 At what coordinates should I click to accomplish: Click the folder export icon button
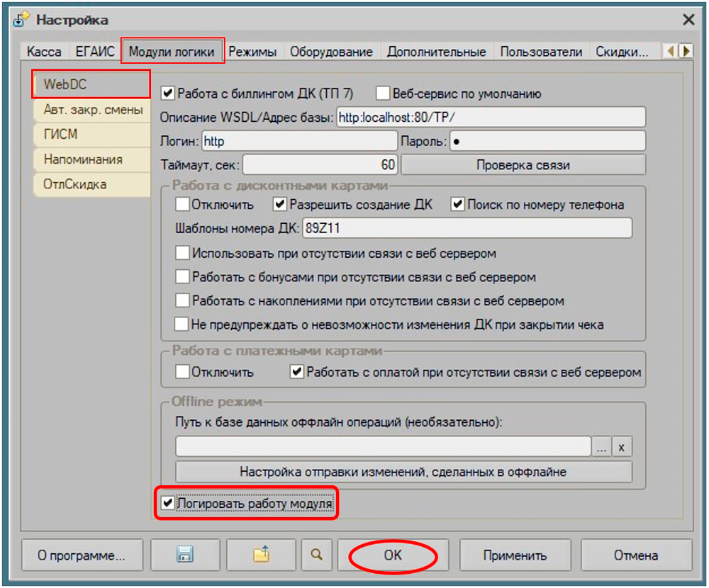click(262, 556)
